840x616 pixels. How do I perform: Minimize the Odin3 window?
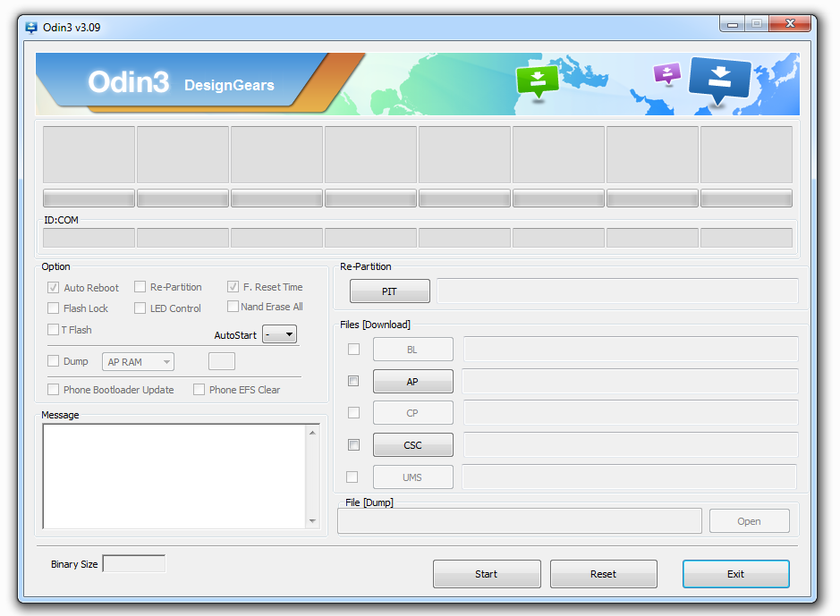point(733,24)
